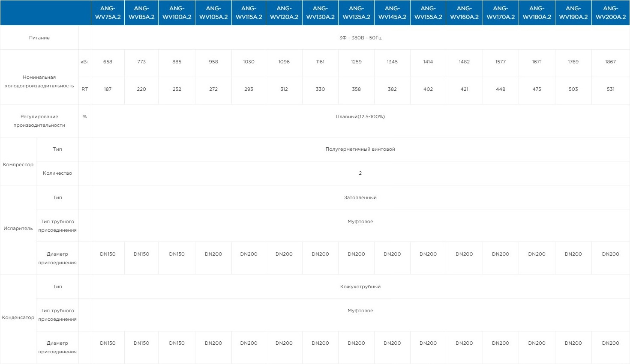The height and width of the screenshot is (364, 630).
Task: Click the power supply value 3Ф - 380В - 50Гц
Action: pos(360,38)
